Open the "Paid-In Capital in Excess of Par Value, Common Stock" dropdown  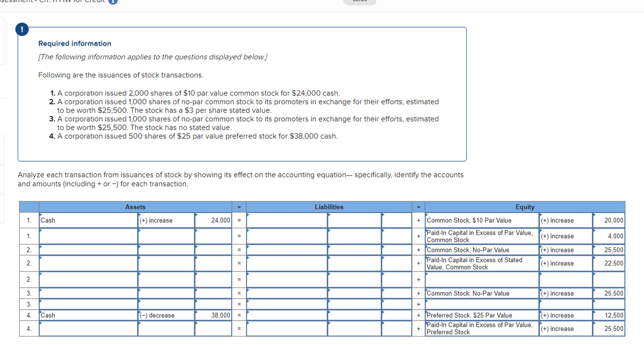[x=480, y=236]
